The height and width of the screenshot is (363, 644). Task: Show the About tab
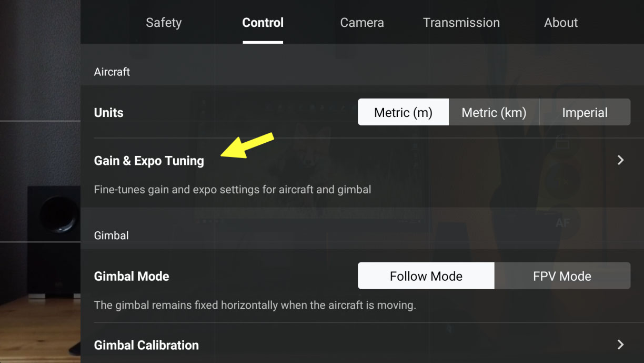coord(561,23)
